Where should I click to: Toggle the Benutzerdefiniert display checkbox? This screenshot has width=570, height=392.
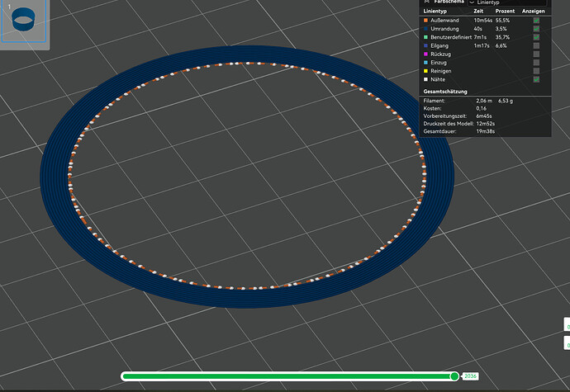click(x=536, y=37)
